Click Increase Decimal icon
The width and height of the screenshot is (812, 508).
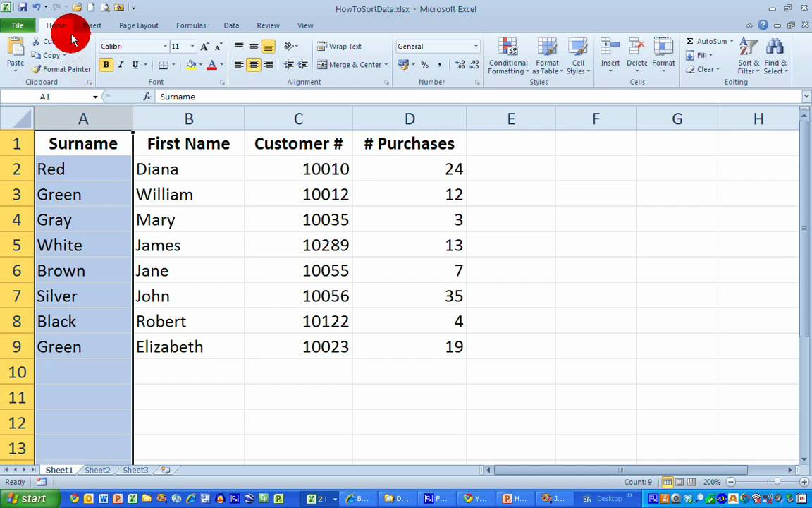[460, 65]
